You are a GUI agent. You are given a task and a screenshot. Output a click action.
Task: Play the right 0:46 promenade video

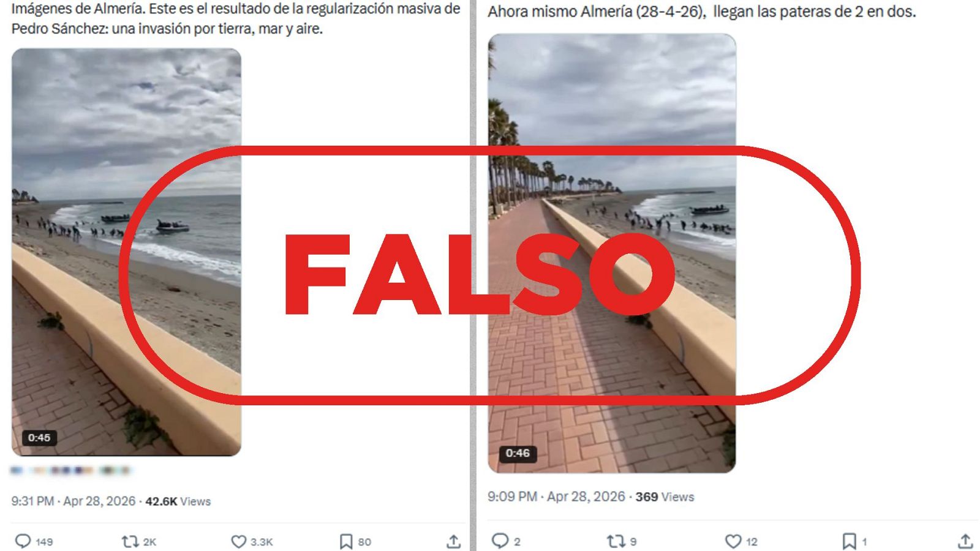coord(612,253)
